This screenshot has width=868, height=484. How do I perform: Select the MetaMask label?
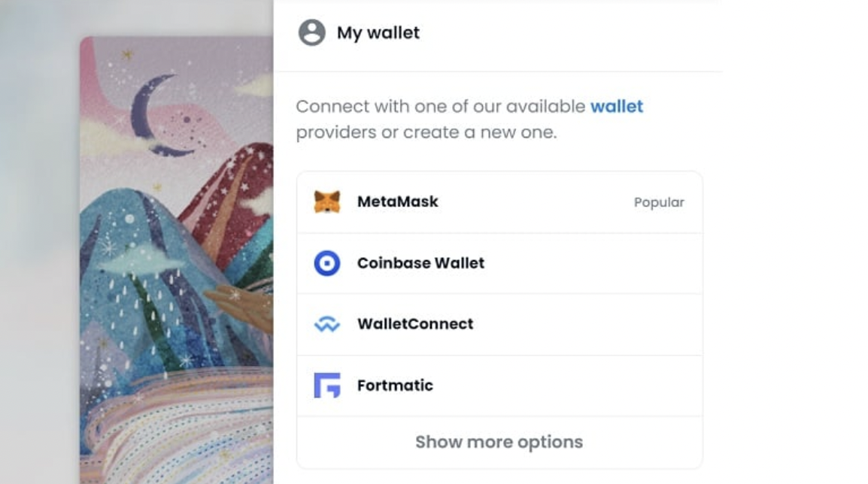pyautogui.click(x=398, y=201)
